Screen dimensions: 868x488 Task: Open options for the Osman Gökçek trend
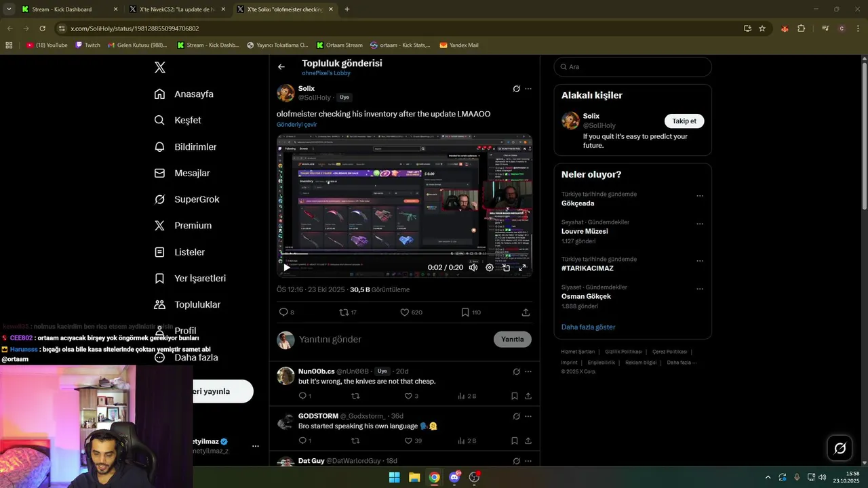[700, 289]
